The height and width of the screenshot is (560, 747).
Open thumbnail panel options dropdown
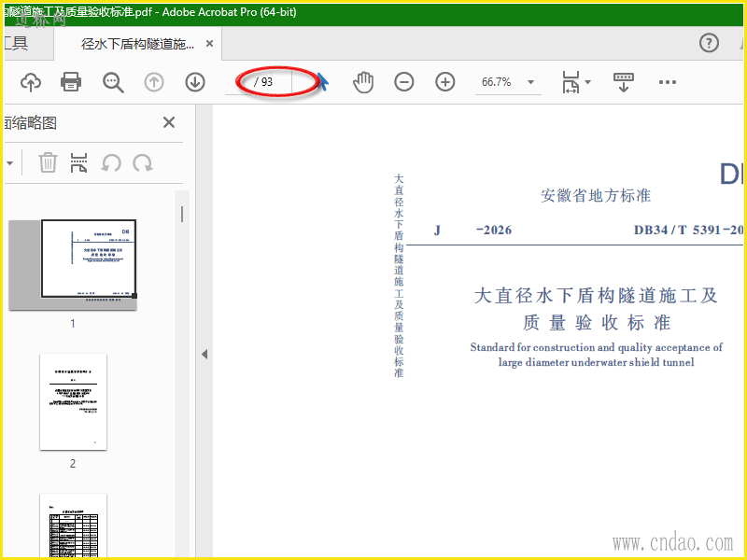pyautogui.click(x=9, y=163)
